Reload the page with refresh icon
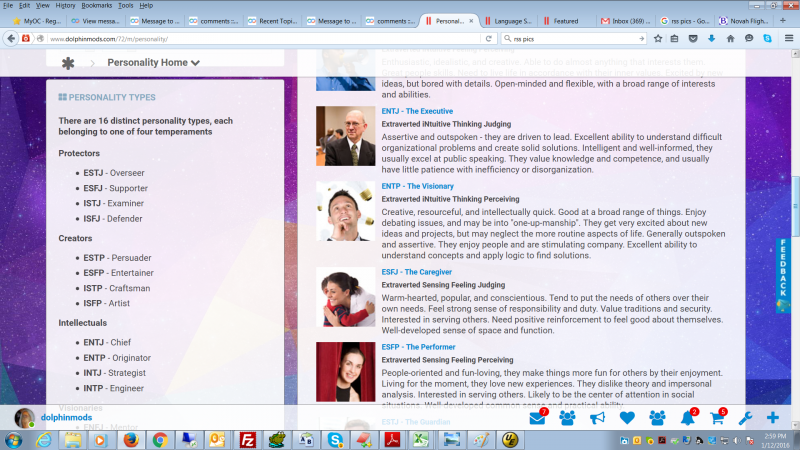 (x=488, y=39)
